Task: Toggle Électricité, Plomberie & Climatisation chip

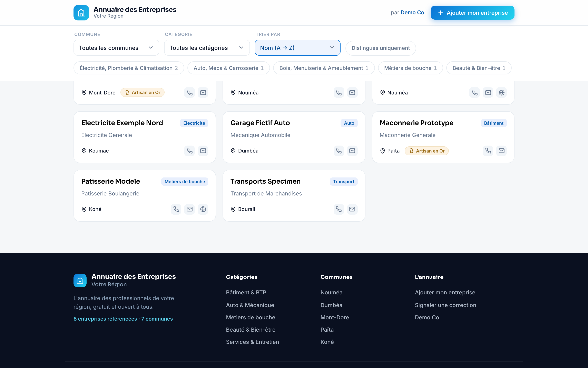Action: 129,68
